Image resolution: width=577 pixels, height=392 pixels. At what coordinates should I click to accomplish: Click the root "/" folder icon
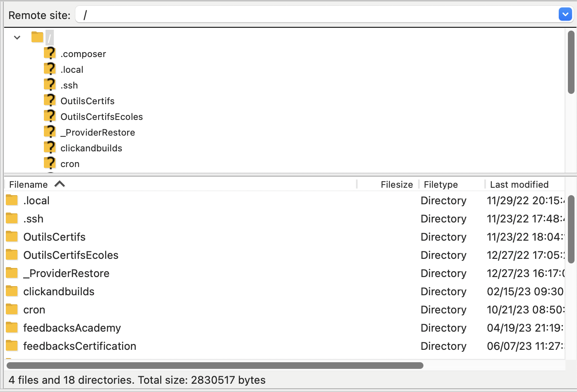37,37
